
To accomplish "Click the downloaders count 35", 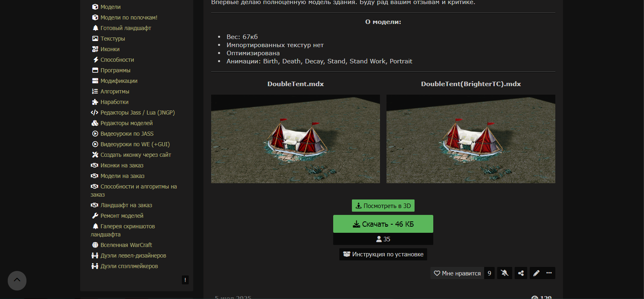I will (383, 239).
